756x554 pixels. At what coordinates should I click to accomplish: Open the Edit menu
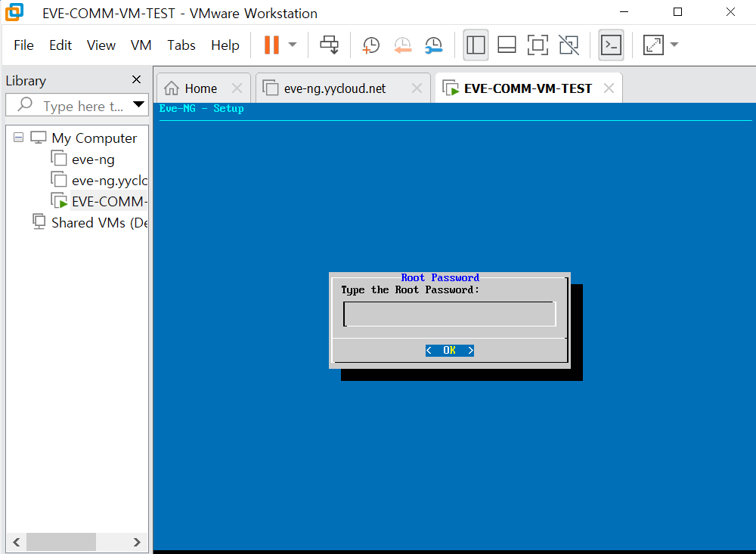pos(60,45)
